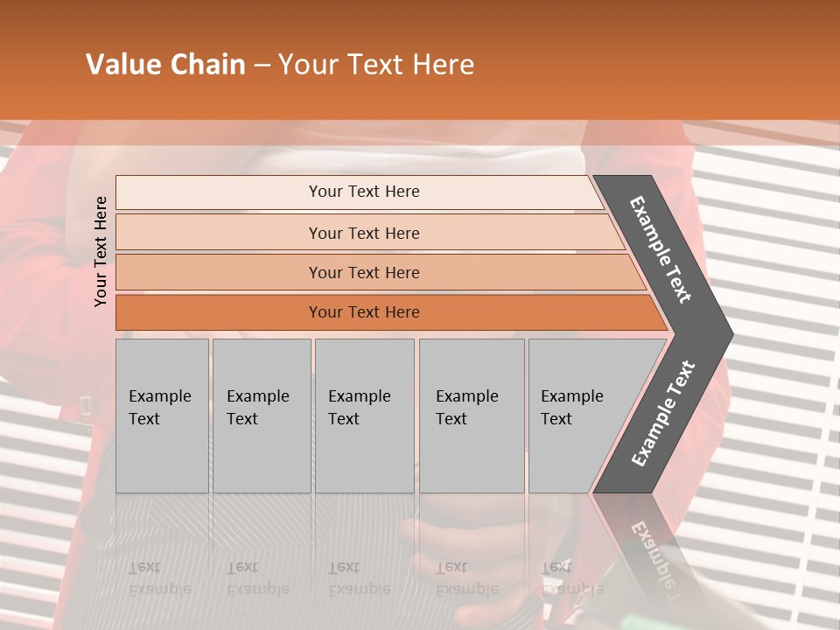Click the third gray "Example Text" box
840x630 pixels.
363,415
